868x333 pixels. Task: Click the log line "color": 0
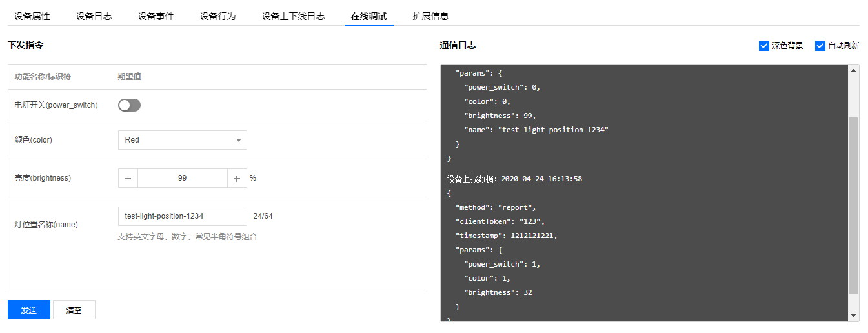click(x=487, y=101)
